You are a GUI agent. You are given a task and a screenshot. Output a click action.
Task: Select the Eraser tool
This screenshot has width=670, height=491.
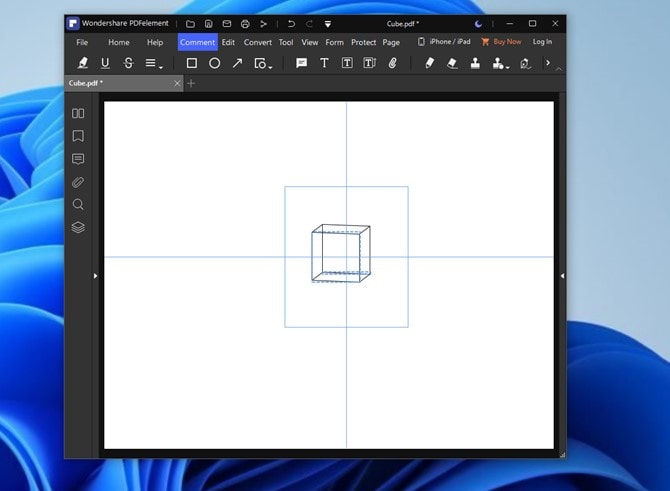point(452,63)
